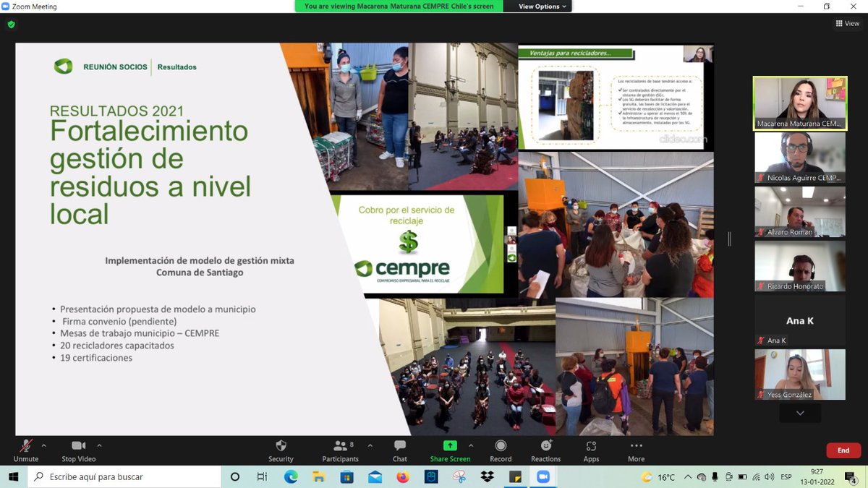
Task: Expand audio options arrow next to Unmute
Action: coord(44,445)
